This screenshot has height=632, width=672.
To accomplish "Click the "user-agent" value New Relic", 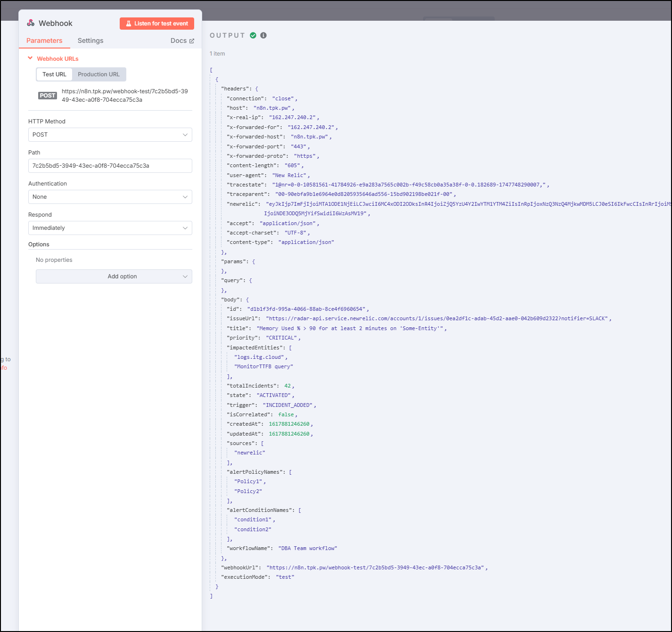I will [x=289, y=175].
